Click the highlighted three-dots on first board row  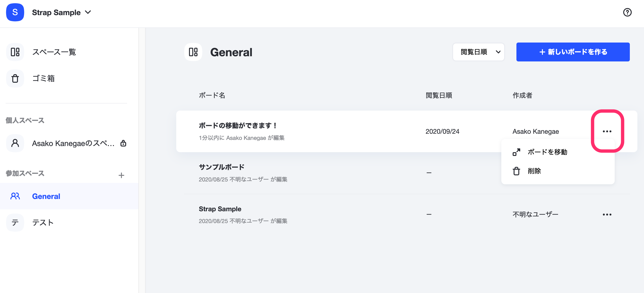(607, 131)
